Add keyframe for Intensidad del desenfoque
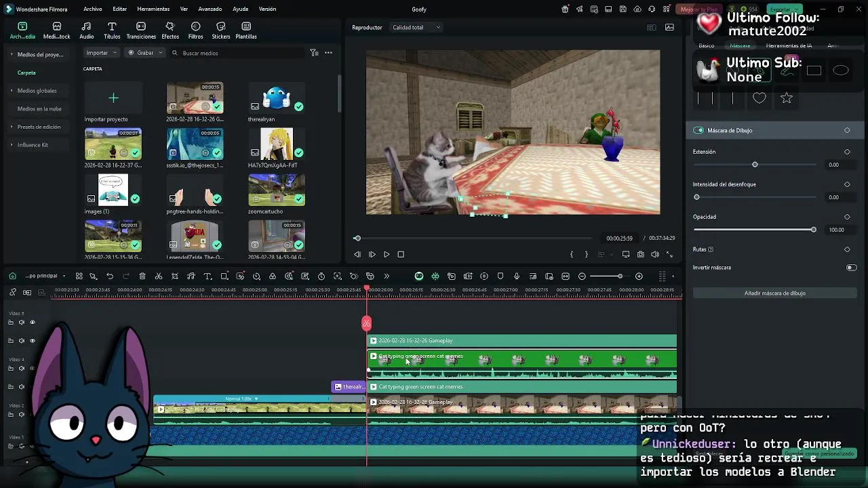 847,184
